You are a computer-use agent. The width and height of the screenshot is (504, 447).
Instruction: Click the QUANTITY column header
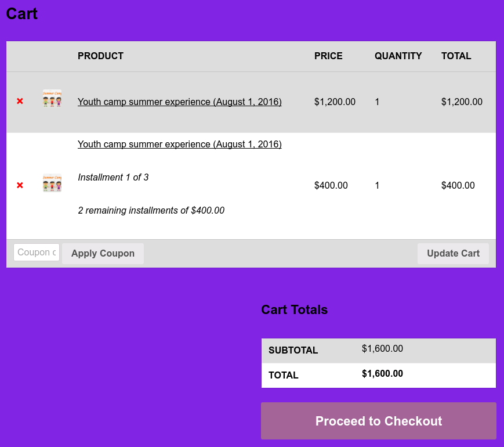click(398, 56)
